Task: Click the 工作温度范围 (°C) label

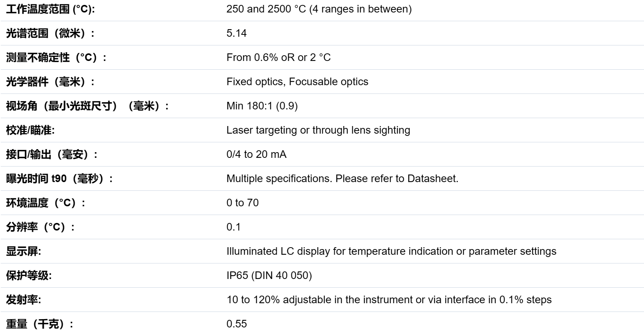Action: coord(50,9)
